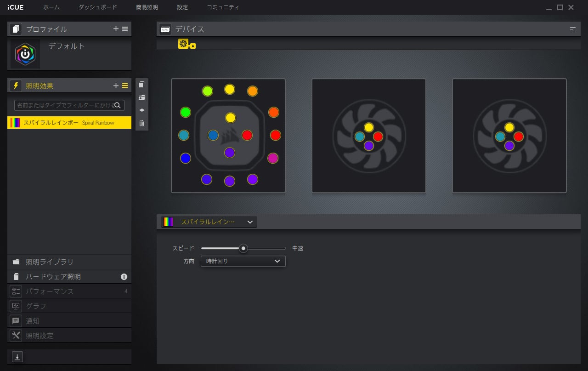
Task: Delete the lighting effect with the trash icon
Action: click(x=142, y=123)
